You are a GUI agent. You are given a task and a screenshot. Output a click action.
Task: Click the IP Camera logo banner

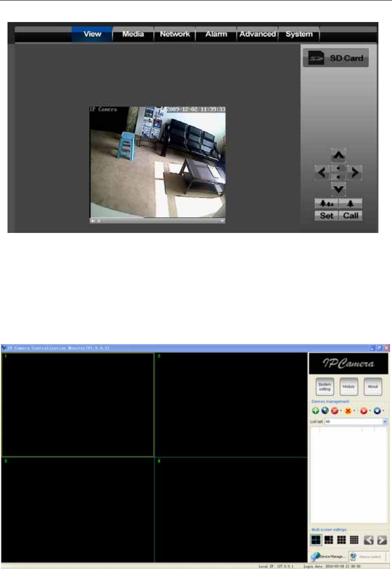coord(348,363)
